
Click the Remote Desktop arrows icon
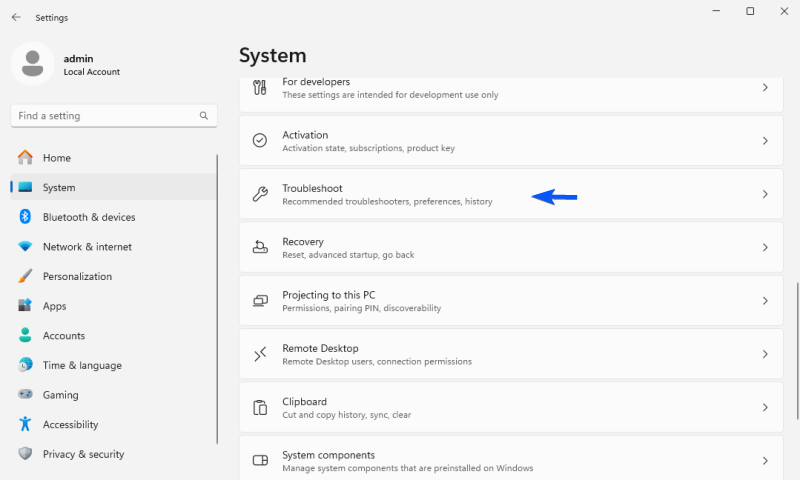(x=260, y=354)
